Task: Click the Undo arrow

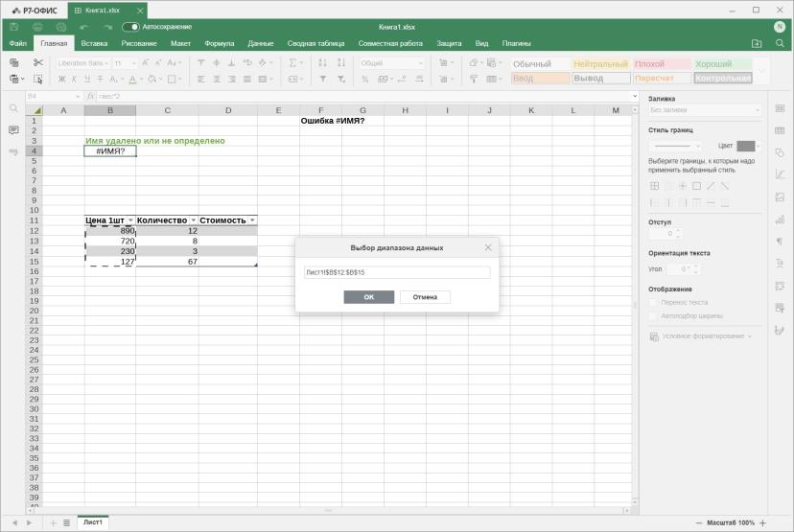Action: (x=84, y=27)
